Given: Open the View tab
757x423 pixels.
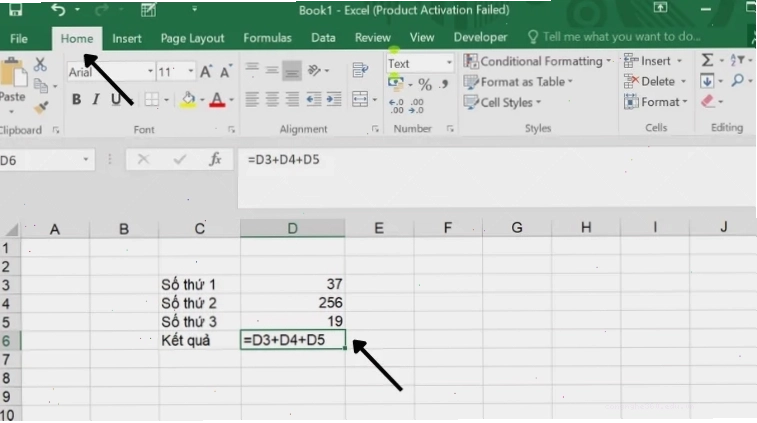Looking at the screenshot, I should pyautogui.click(x=421, y=37).
